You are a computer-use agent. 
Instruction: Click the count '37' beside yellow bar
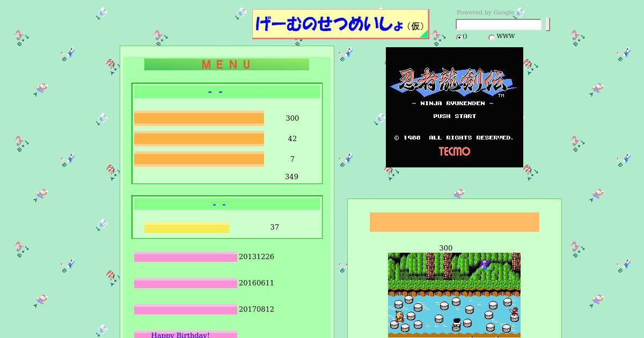[275, 227]
